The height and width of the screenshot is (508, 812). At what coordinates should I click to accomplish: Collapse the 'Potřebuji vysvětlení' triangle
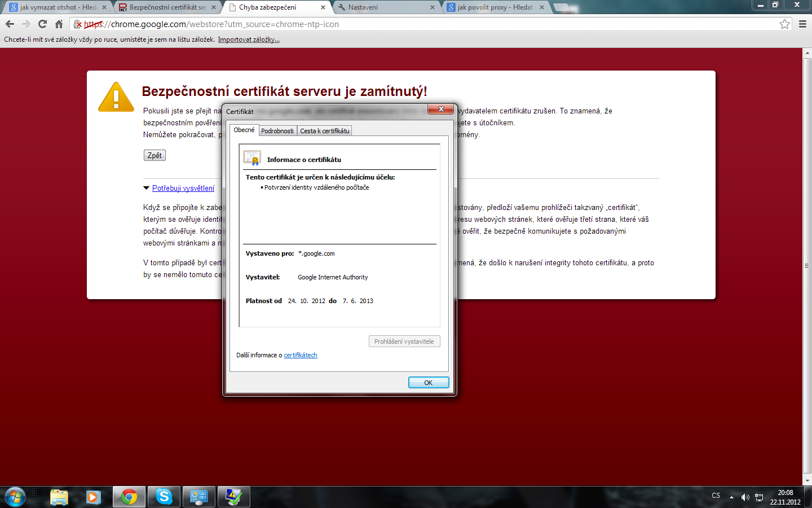pyautogui.click(x=147, y=188)
